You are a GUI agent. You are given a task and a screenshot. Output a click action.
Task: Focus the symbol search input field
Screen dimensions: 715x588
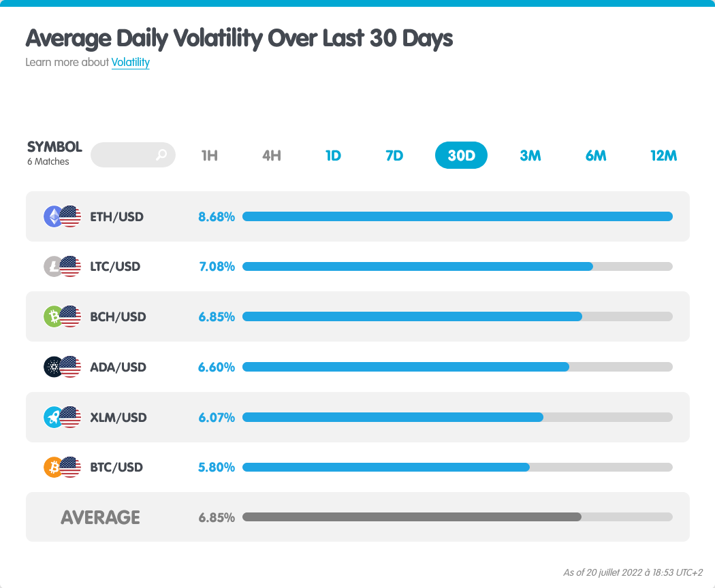[133, 155]
